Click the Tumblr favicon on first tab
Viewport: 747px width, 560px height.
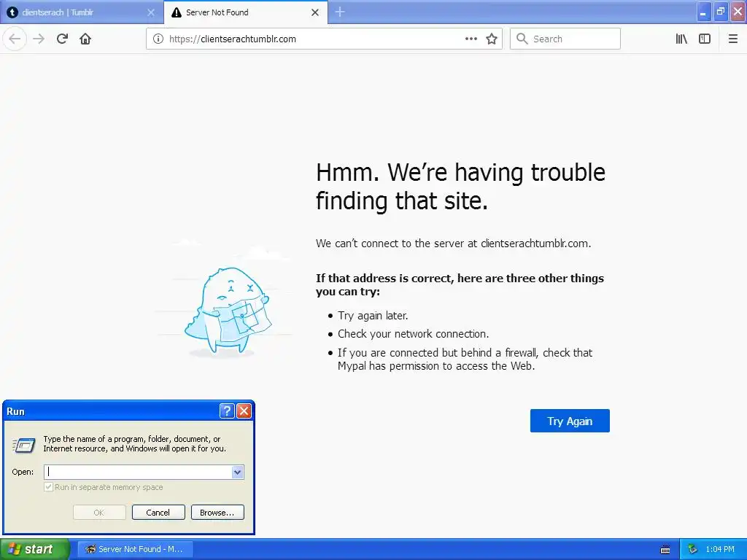tap(12, 12)
